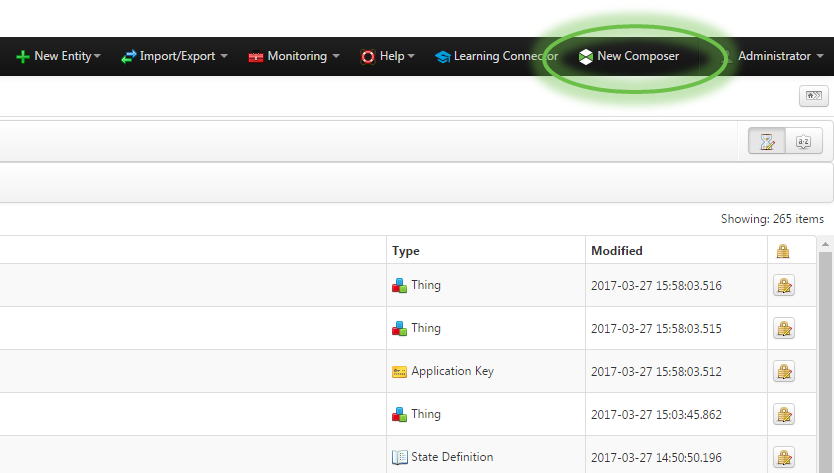834x473 pixels.
Task: Click the Import/Export arrows icon
Action: 128,56
